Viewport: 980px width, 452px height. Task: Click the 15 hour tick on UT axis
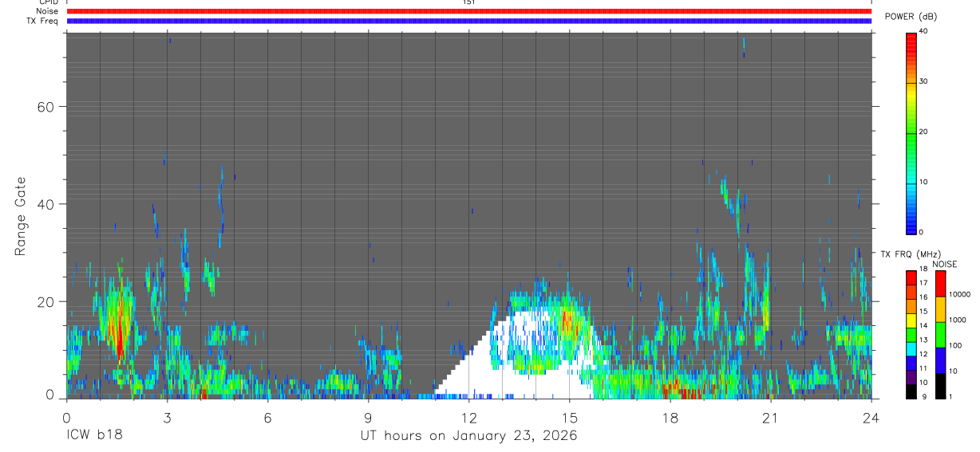[570, 417]
